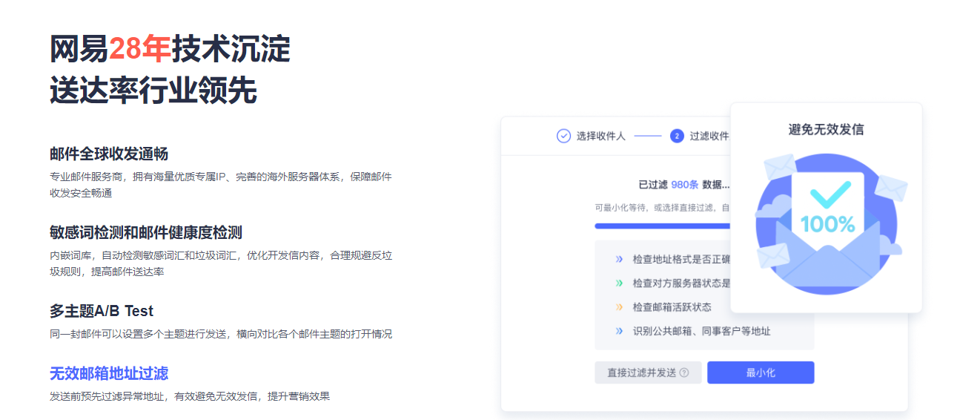Click the 网易28年技术沉淀 headline
980x420 pixels.
coord(170,50)
